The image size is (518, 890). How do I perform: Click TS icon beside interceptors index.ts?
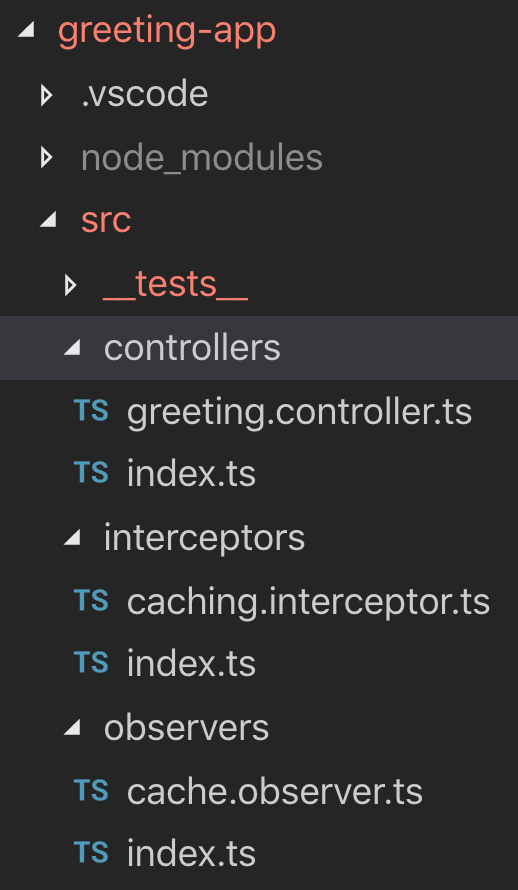91,664
